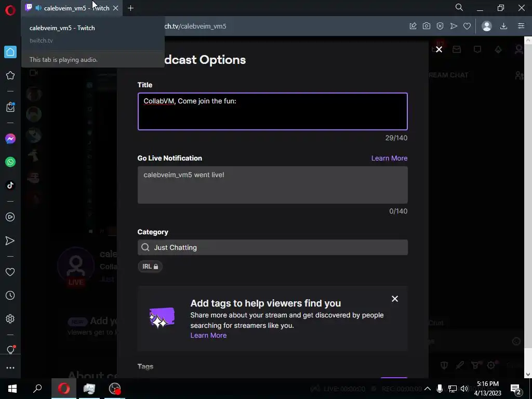The width and height of the screenshot is (532, 399).
Task: Dismiss the Add tags banner
Action: (395, 299)
